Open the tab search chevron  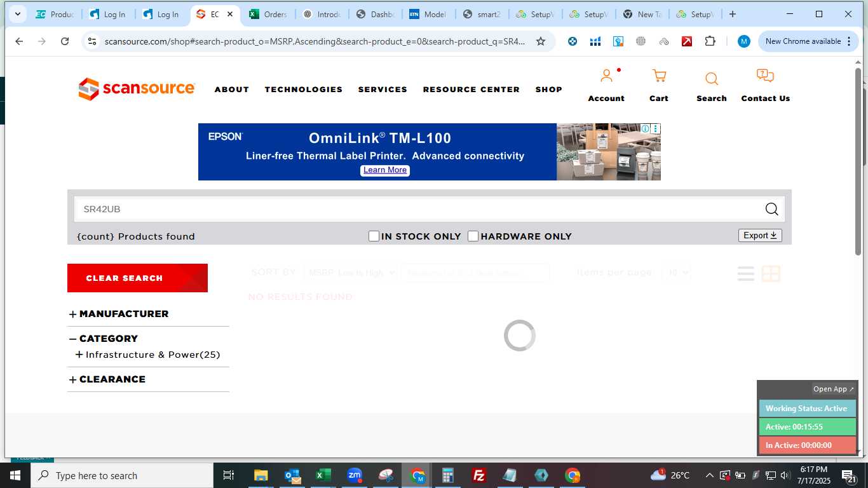[17, 14]
